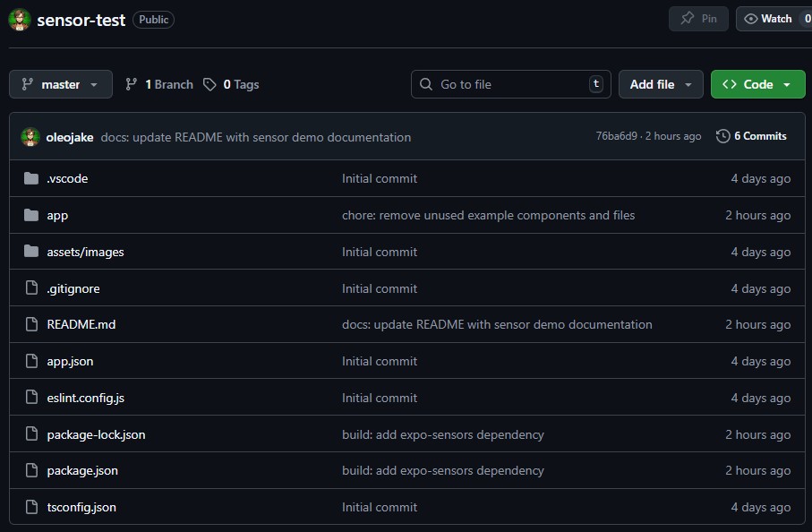Open the package.json file
Image resolution: width=812 pixels, height=532 pixels.
point(82,470)
